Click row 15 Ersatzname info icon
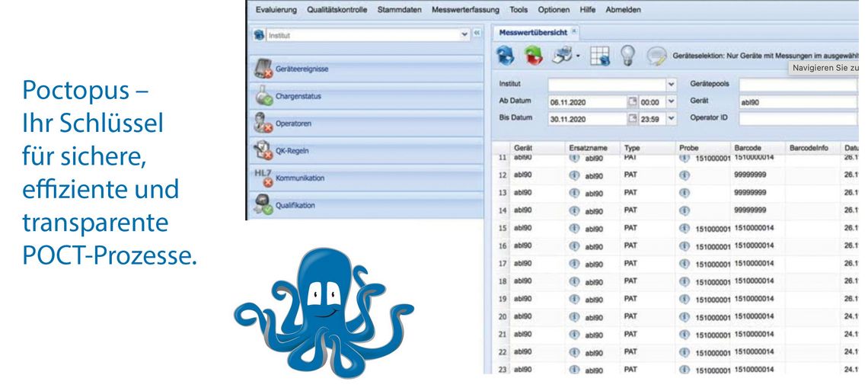This screenshot has height=388, width=868. (574, 228)
